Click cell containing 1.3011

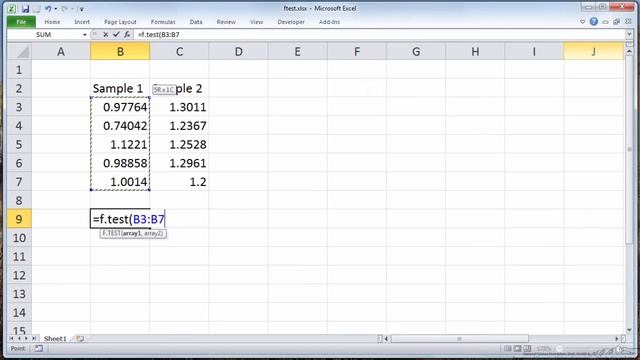[179, 107]
